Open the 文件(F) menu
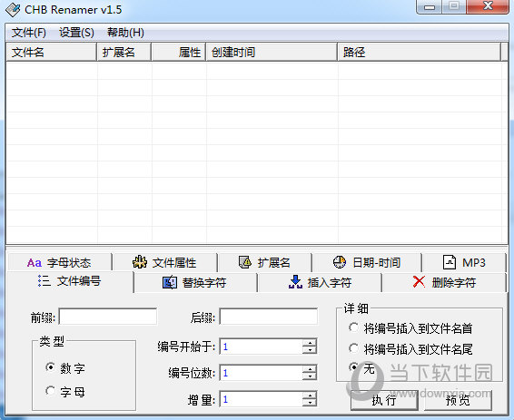Viewport: 514px width, 420px height. click(29, 33)
